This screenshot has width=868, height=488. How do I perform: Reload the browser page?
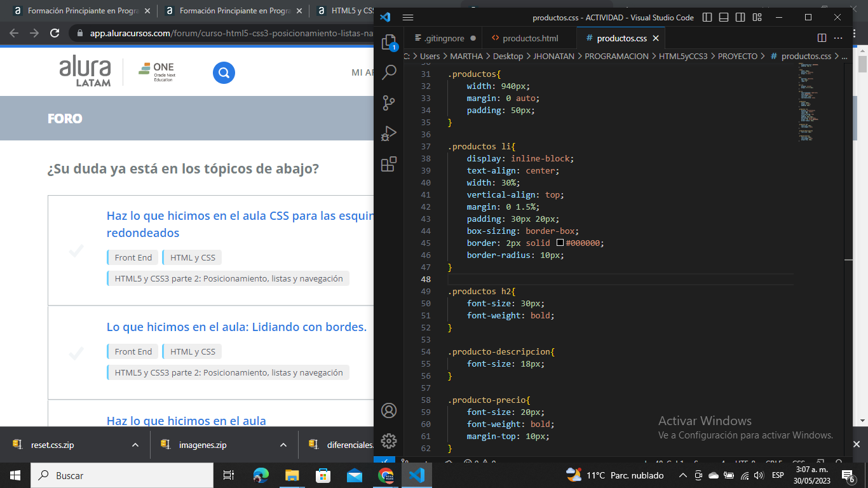55,33
